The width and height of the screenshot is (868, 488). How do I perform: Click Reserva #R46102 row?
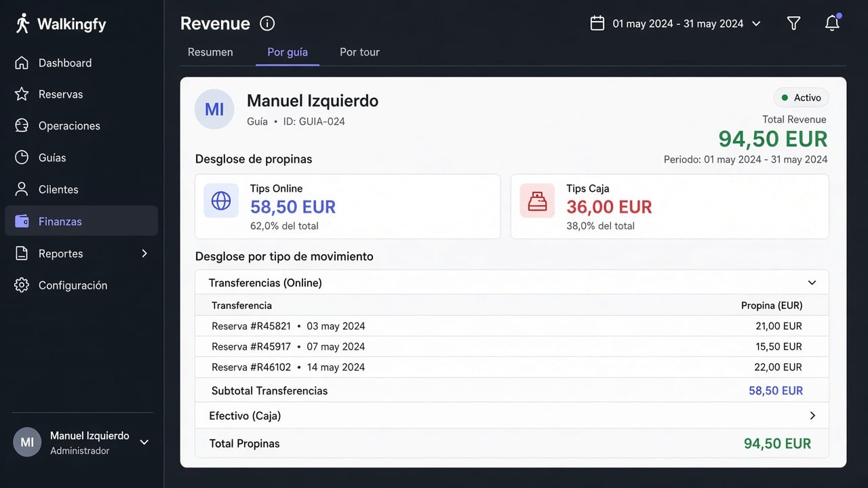coord(512,367)
